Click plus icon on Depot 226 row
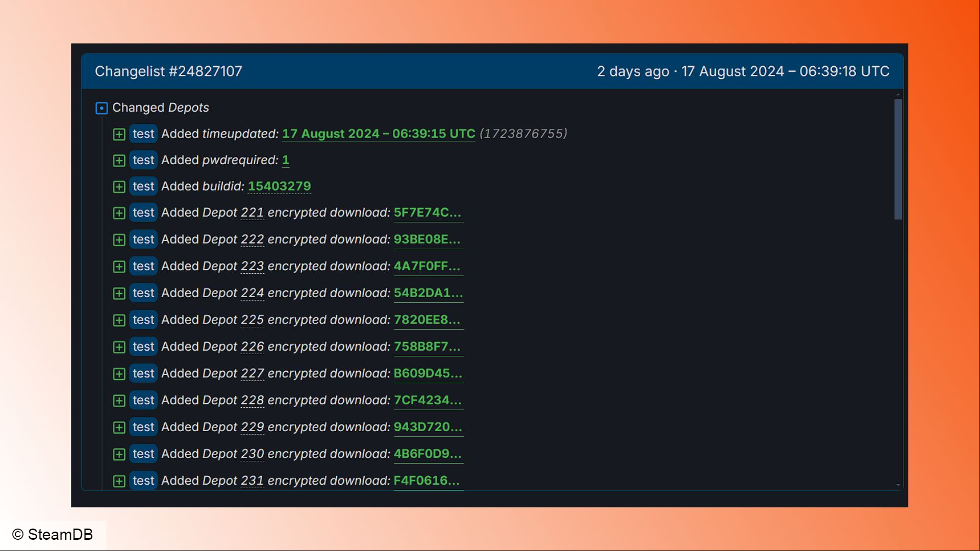 [119, 347]
